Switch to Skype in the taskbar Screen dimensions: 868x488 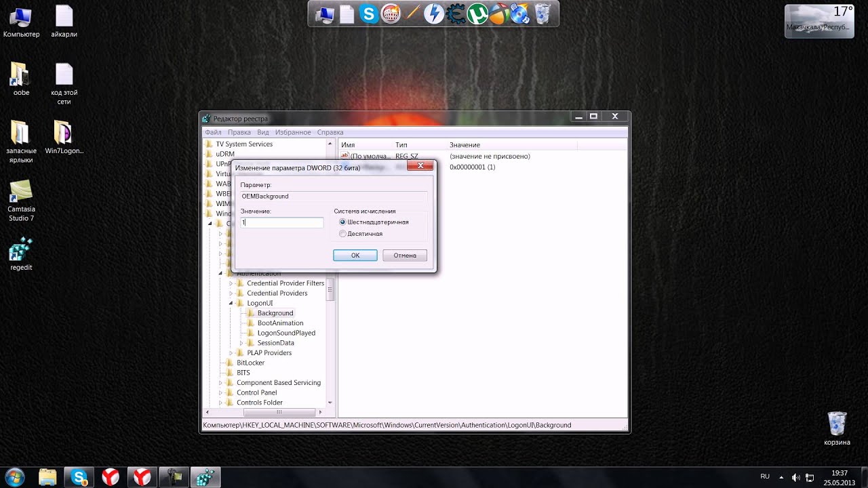tap(79, 477)
